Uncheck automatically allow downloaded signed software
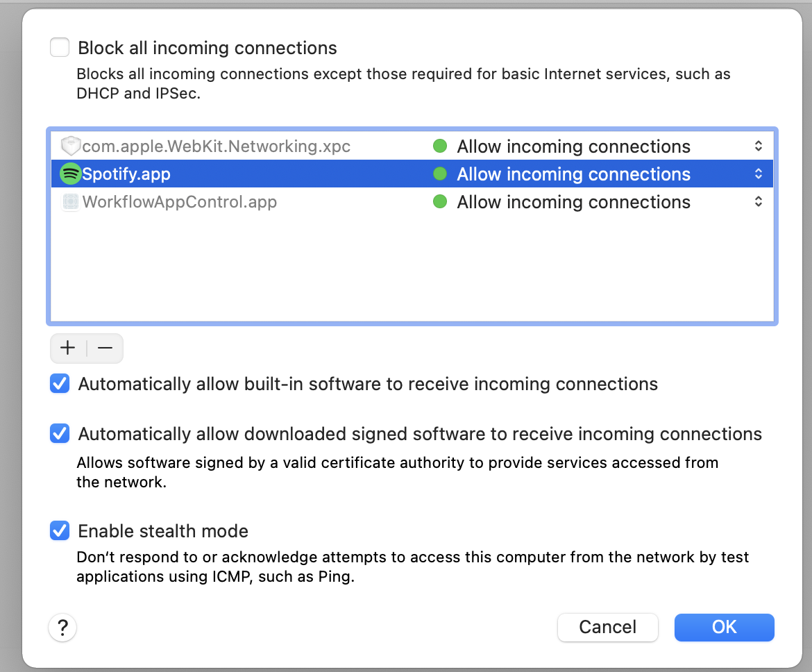 [x=60, y=434]
